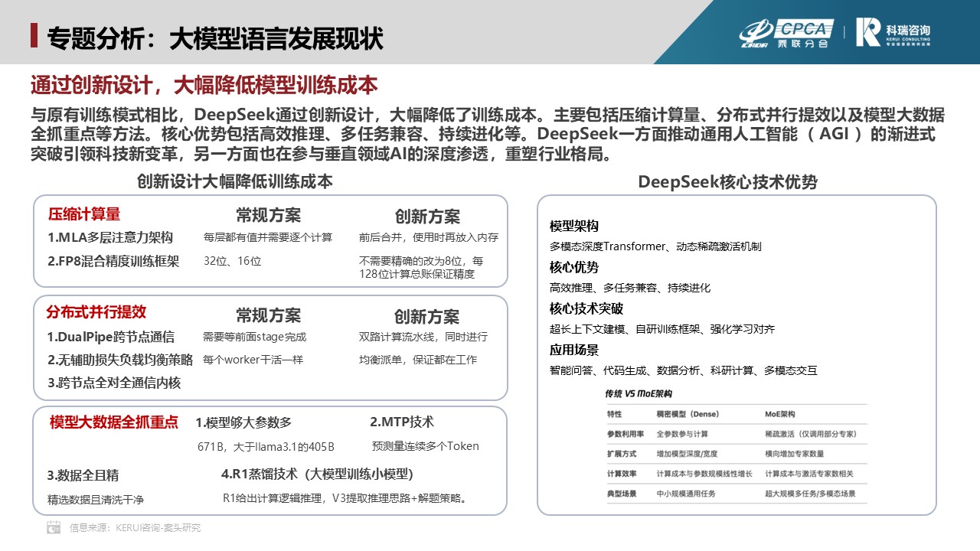Click the table header MoE架构
The height and width of the screenshot is (551, 980).
780,414
